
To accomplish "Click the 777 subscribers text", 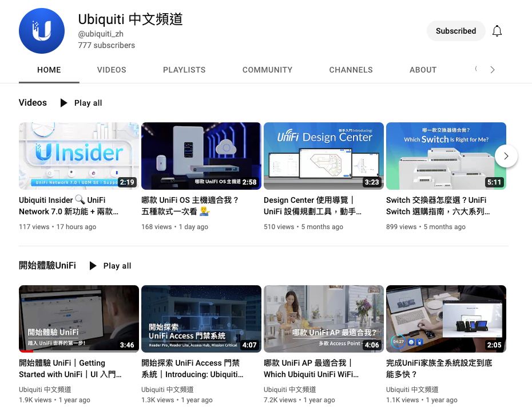I will point(106,45).
